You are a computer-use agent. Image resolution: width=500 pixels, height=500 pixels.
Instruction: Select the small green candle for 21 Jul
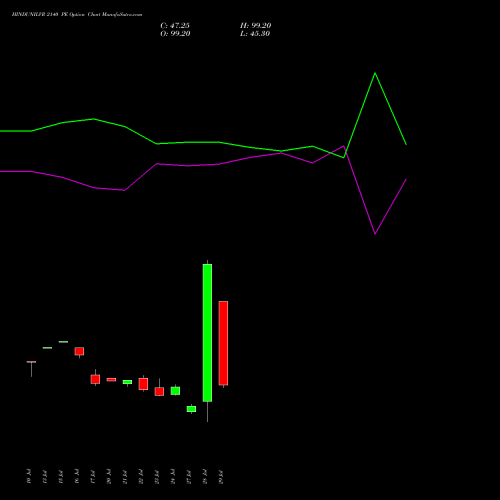127,382
